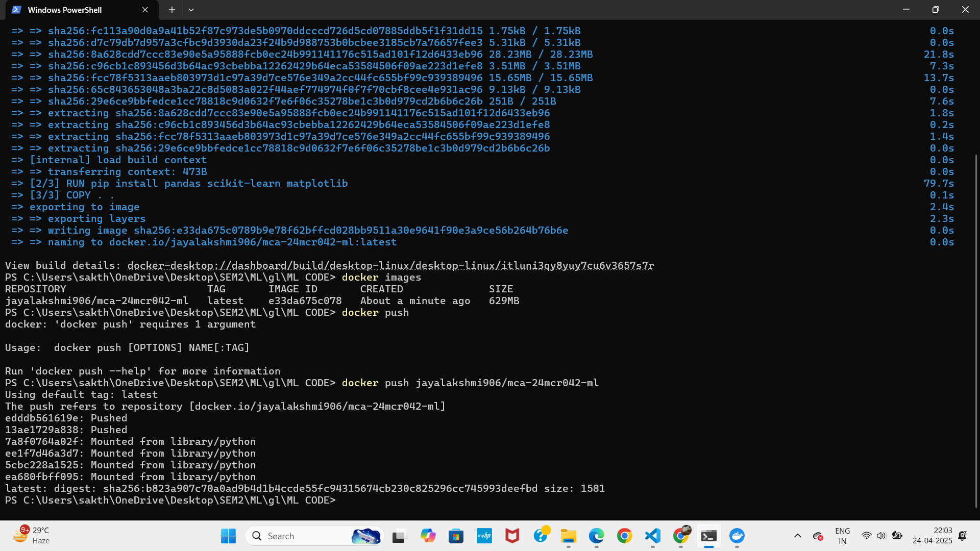Open the myHP app on taskbar

coord(484,536)
